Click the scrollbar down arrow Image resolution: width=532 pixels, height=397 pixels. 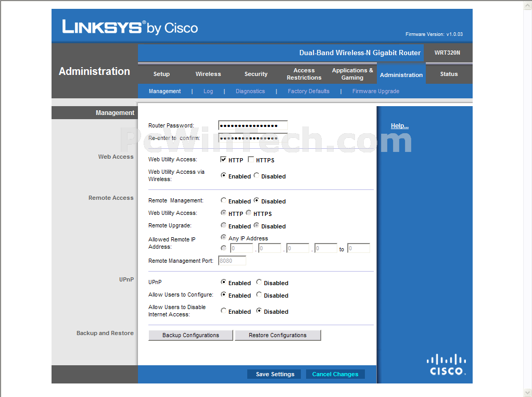528,393
